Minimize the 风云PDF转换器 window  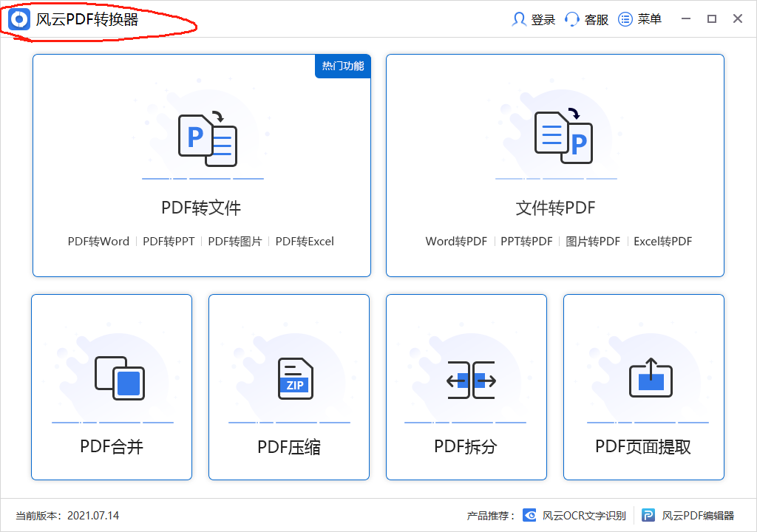coord(686,18)
